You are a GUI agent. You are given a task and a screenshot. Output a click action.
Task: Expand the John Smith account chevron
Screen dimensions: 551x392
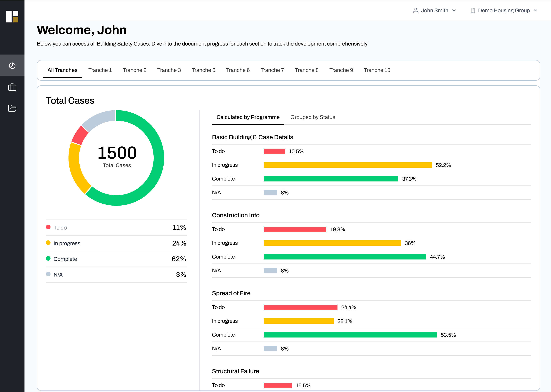click(454, 10)
